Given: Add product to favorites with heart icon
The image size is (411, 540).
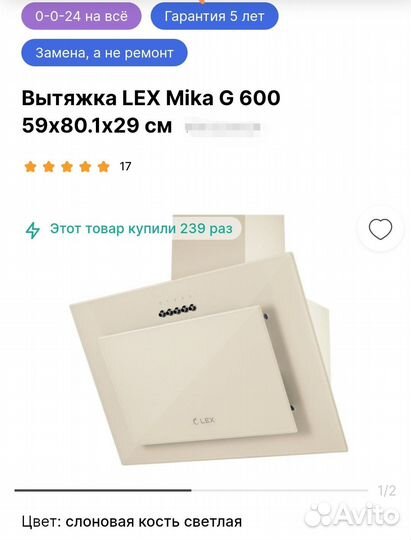Looking at the screenshot, I should 380,229.
